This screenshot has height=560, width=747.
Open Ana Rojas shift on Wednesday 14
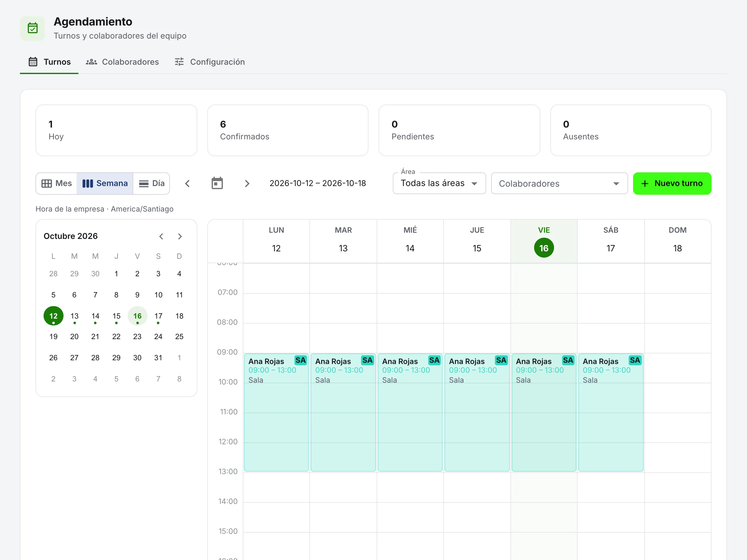(x=410, y=412)
